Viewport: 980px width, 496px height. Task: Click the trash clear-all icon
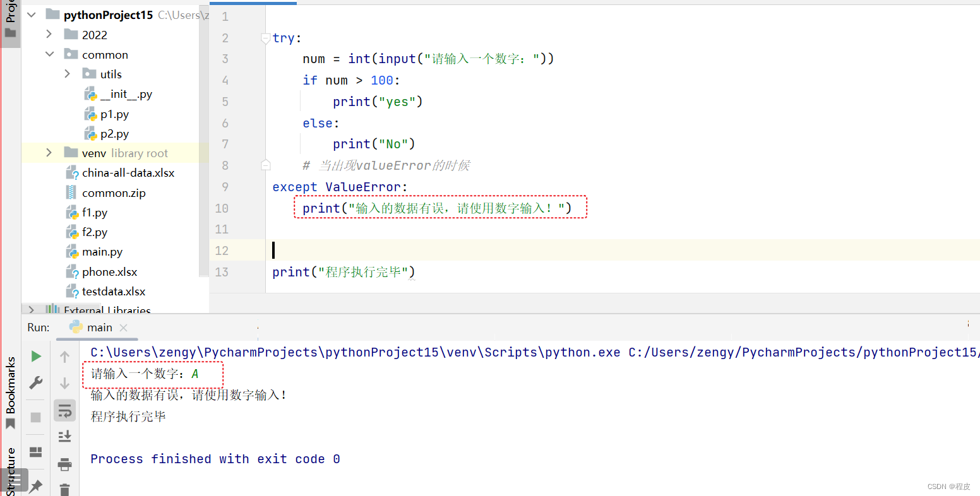(64, 489)
